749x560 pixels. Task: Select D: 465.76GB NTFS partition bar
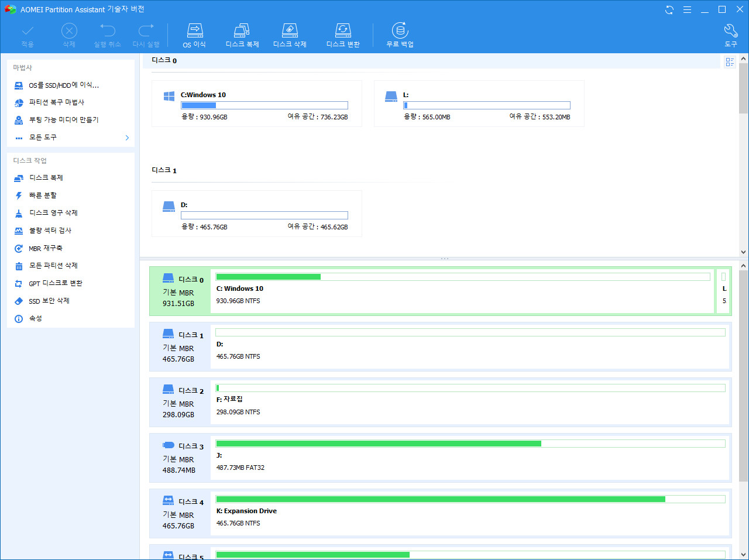coord(470,347)
